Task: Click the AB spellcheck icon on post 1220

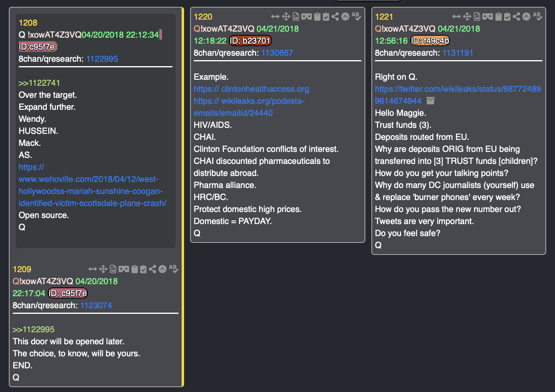Action: pos(356,16)
